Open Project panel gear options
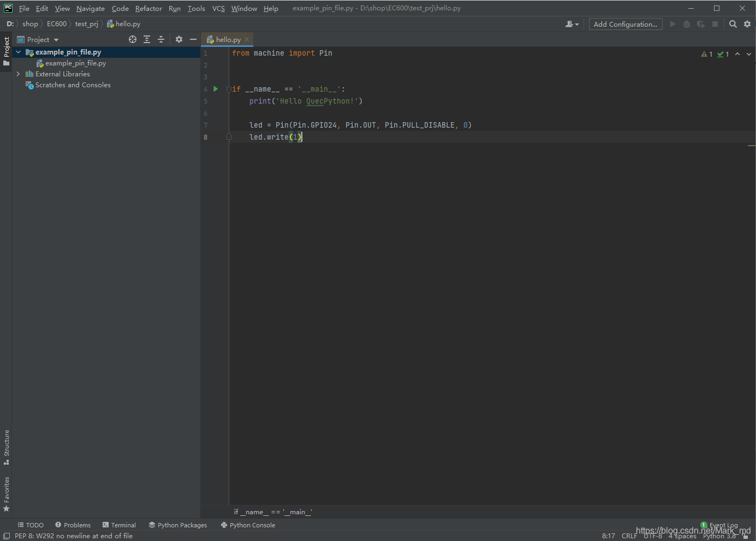 [179, 39]
